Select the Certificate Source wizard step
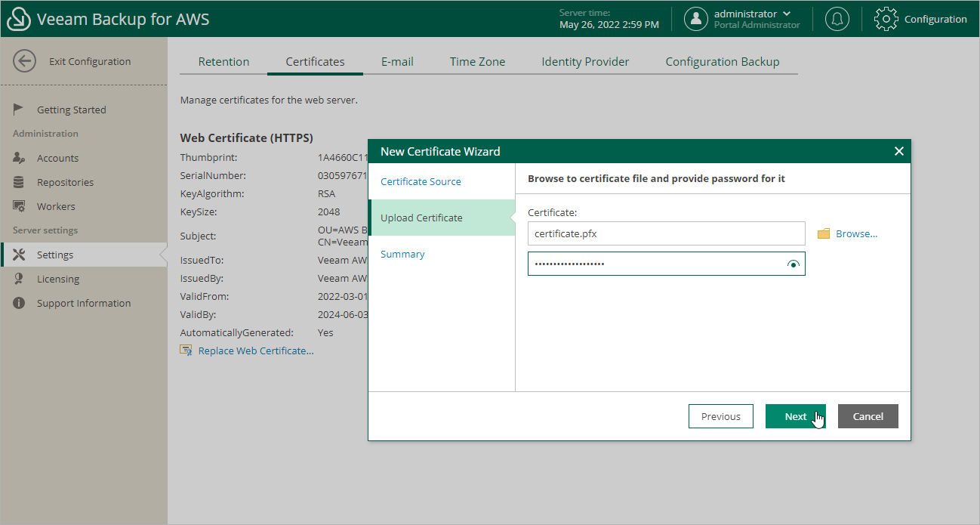Screen dimensions: 980x525 [421, 181]
